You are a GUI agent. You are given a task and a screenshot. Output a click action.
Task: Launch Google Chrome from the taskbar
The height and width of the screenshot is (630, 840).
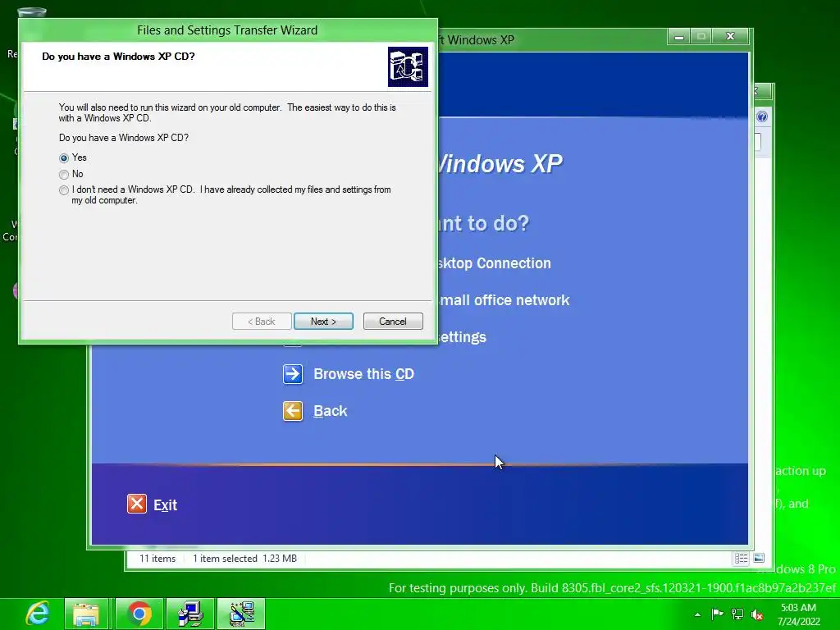tap(139, 614)
